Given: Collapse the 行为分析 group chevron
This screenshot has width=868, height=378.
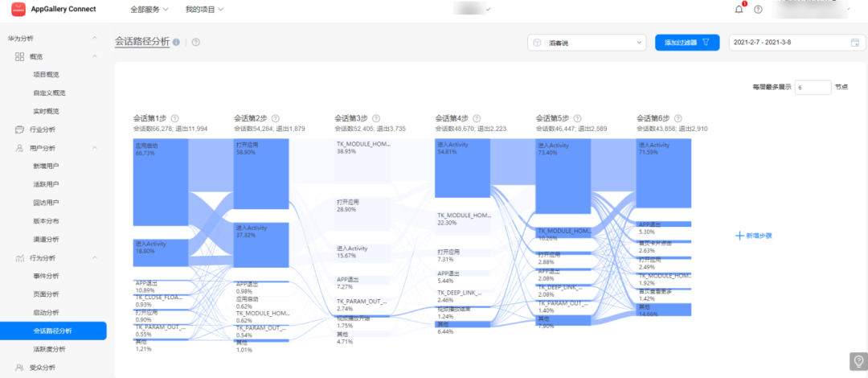Looking at the screenshot, I should (95, 257).
